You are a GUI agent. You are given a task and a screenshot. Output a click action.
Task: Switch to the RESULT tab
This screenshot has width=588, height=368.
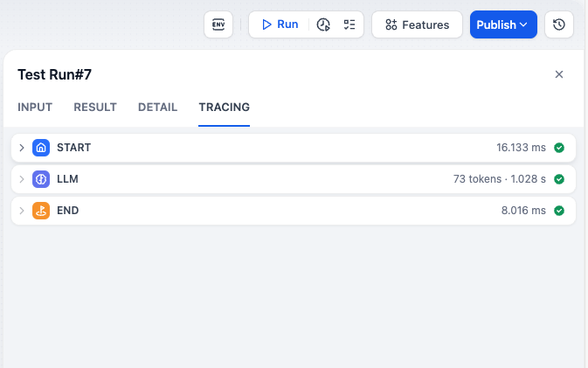[x=95, y=108]
